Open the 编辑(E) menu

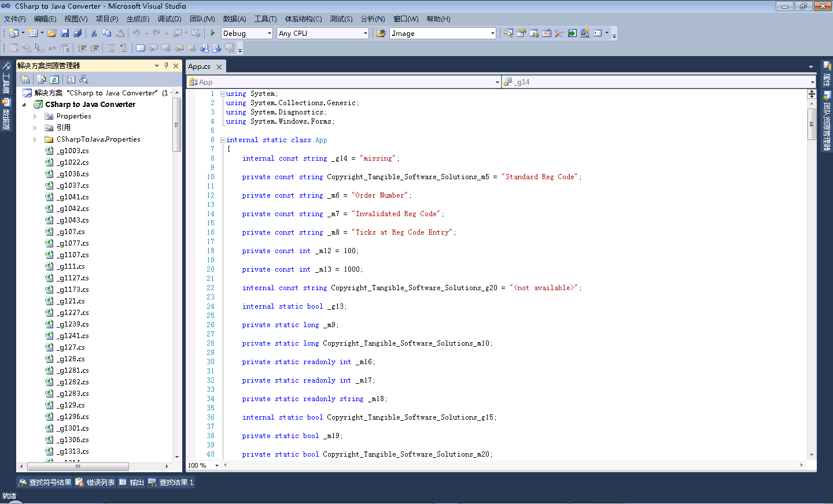click(x=45, y=18)
